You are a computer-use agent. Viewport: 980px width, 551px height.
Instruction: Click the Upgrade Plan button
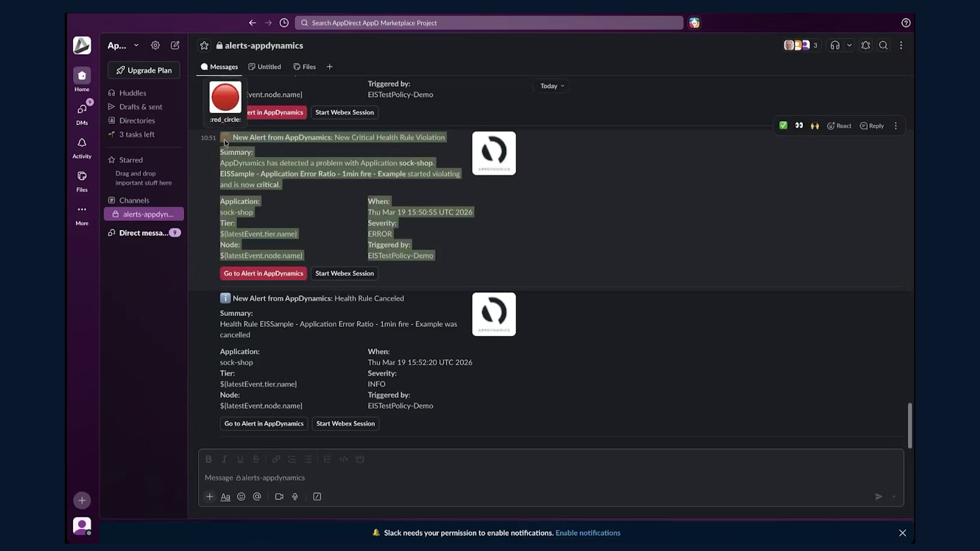pyautogui.click(x=144, y=70)
